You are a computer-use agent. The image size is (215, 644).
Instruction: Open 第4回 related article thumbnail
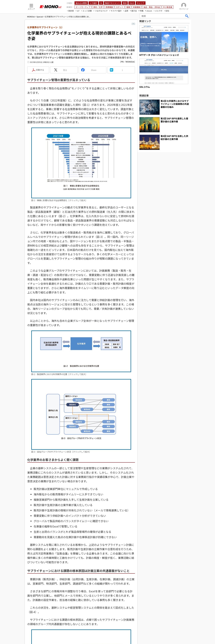149,142
